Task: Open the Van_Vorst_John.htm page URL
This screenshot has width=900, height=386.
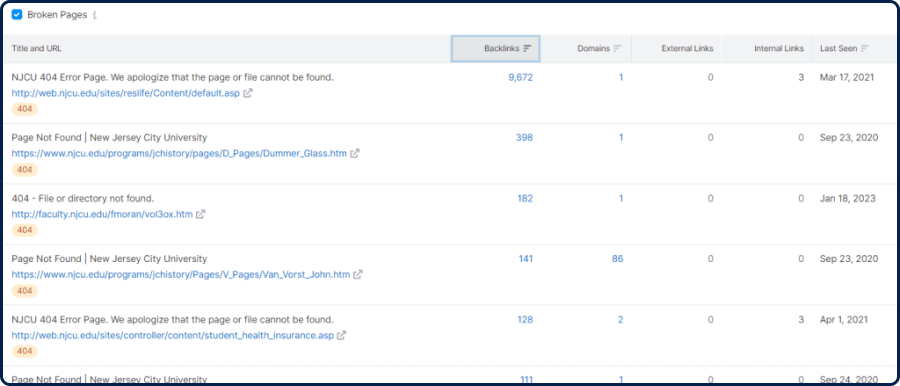Action: pyautogui.click(x=181, y=275)
